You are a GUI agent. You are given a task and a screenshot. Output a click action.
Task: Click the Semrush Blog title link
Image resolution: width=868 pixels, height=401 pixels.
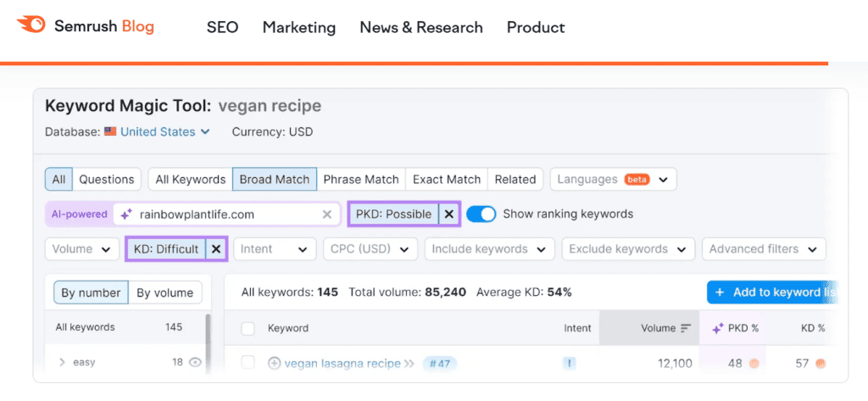[x=104, y=26]
